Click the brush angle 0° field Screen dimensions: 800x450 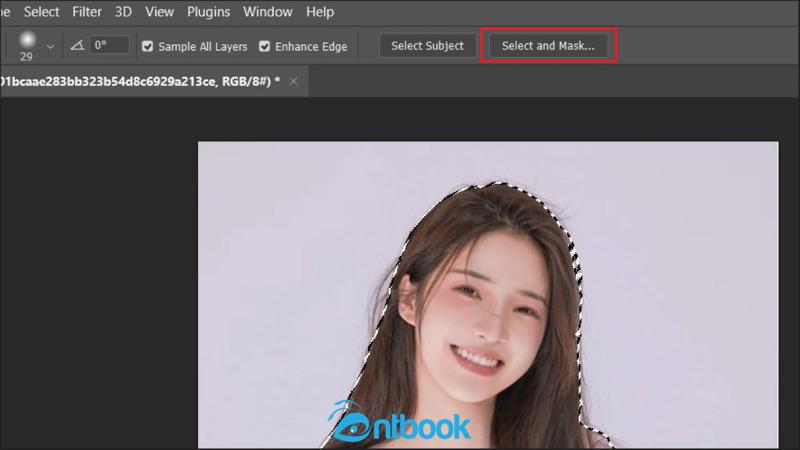coord(109,45)
